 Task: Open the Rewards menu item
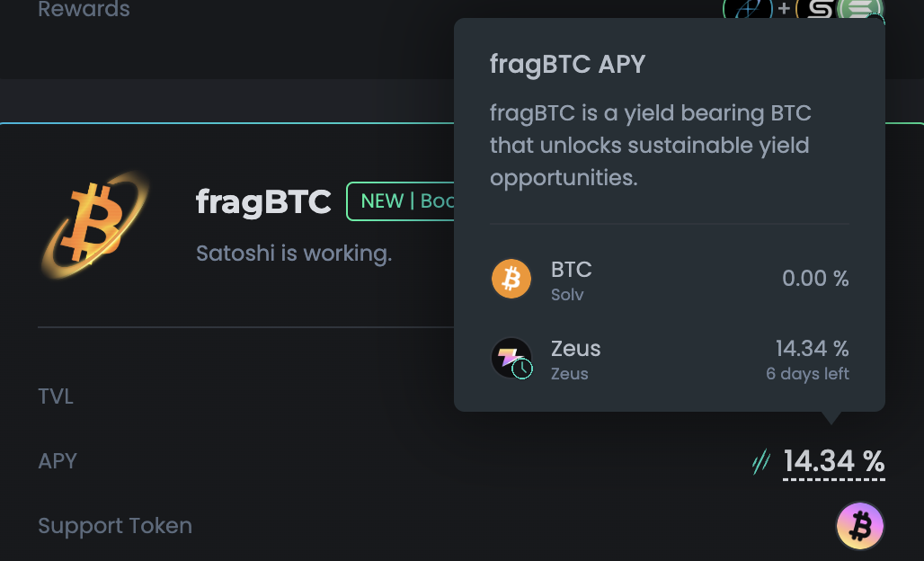[x=84, y=10]
